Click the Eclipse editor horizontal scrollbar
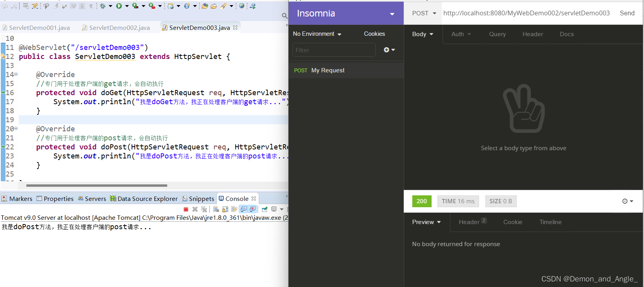Screen dimensions: 644x287 pyautogui.click(x=97, y=185)
